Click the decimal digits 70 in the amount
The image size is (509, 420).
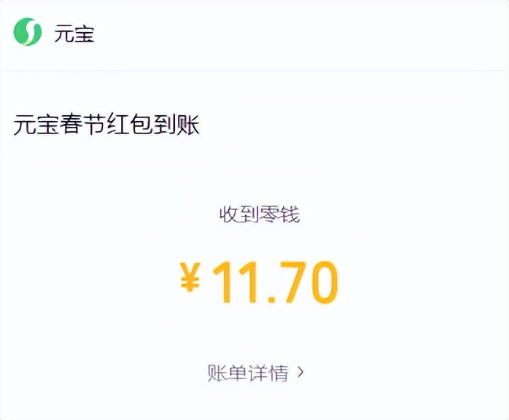pyautogui.click(x=308, y=282)
